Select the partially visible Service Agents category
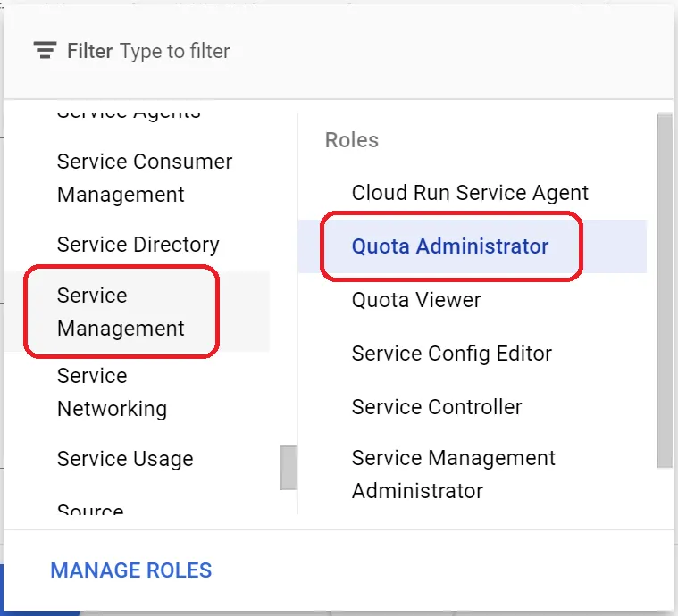 129,112
